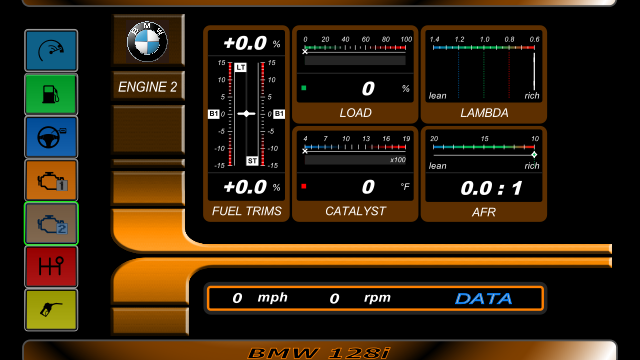
Task: Click the diamond marker on AFR scale
Action: [x=534, y=155]
